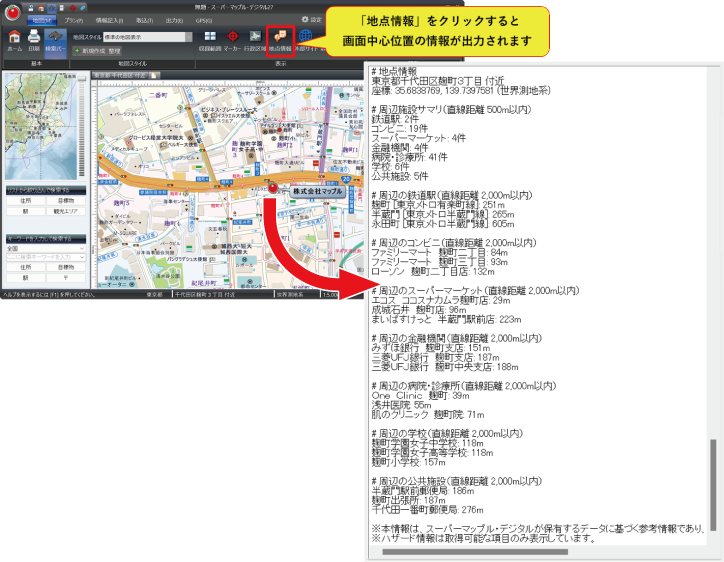The width and height of the screenshot is (724, 562).
Task: Click the coordinates line 座標: 35.6838769
Action: [461, 91]
